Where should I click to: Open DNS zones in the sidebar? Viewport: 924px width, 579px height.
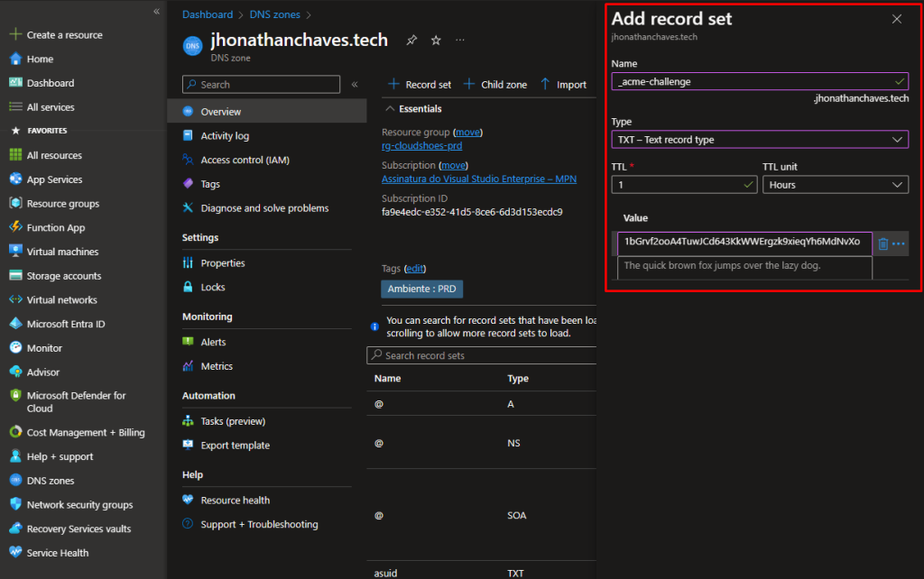tap(51, 482)
